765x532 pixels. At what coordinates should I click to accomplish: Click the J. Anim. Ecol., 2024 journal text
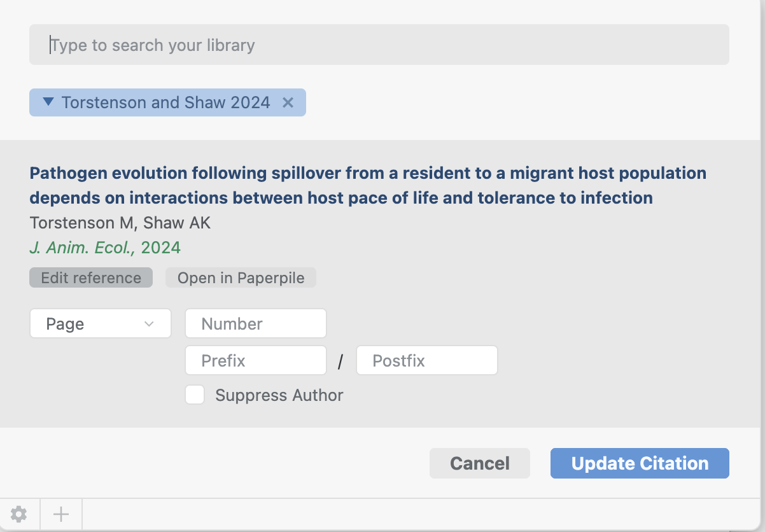pyautogui.click(x=105, y=248)
